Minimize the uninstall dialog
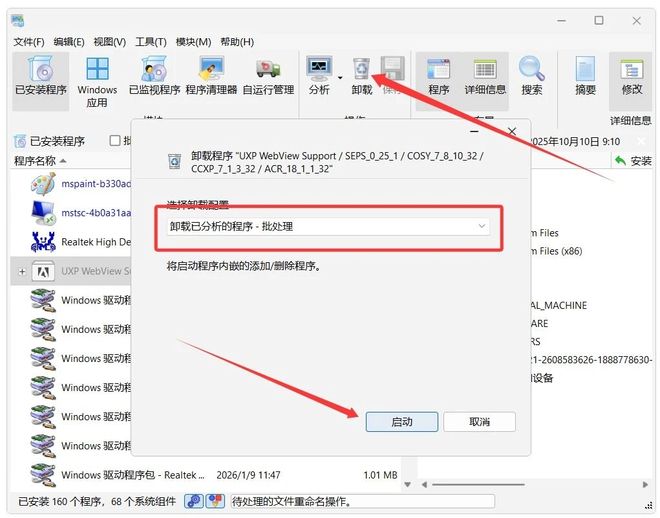Image resolution: width=660 pixels, height=518 pixels. [x=474, y=132]
